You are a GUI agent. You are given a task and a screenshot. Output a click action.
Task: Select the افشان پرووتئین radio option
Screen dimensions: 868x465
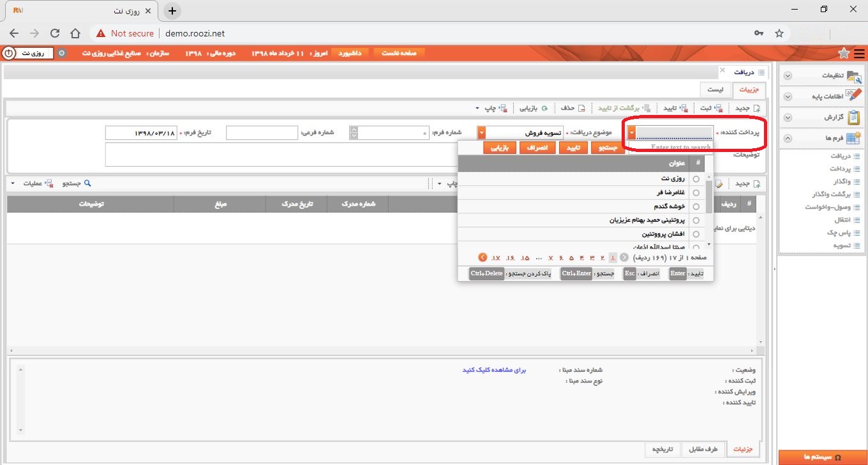696,234
